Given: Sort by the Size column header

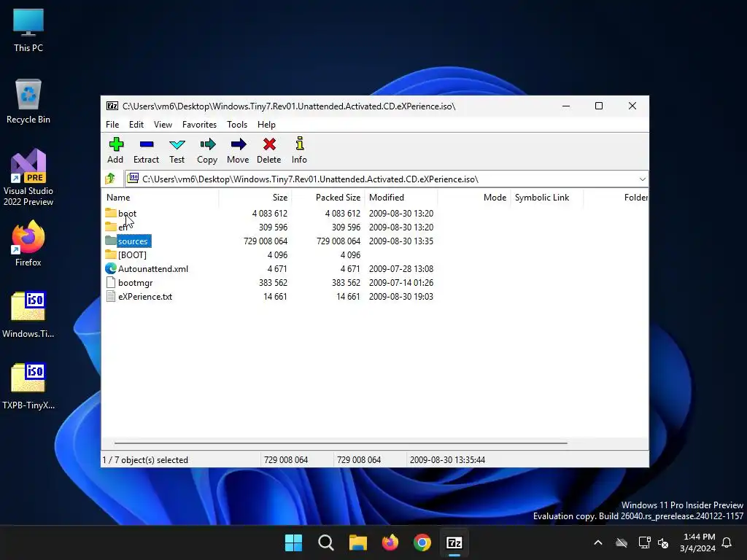Looking at the screenshot, I should click(255, 197).
